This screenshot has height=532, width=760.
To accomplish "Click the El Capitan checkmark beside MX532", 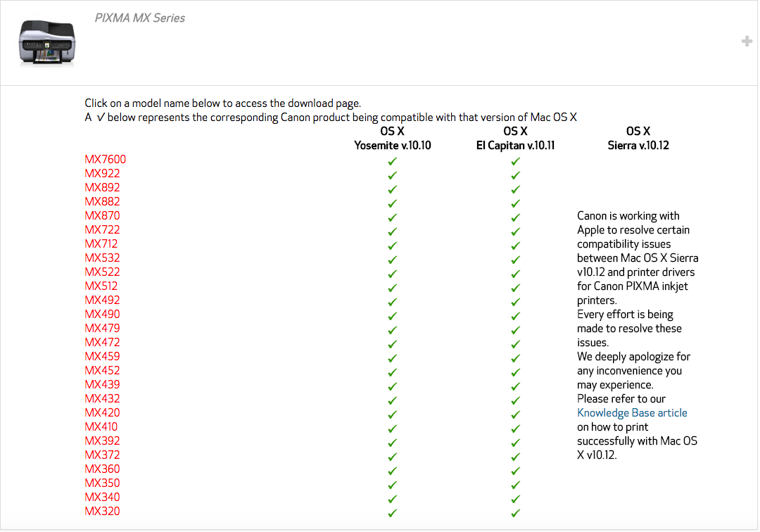I will [515, 259].
